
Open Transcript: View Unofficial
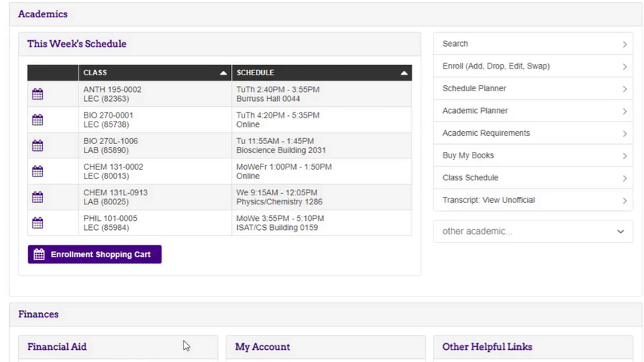point(533,200)
